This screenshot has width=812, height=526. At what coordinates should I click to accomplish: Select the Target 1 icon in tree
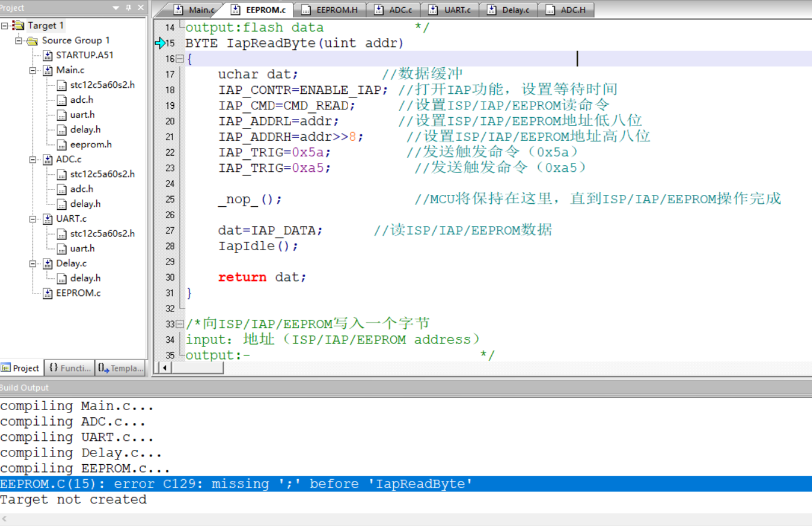tap(18, 26)
